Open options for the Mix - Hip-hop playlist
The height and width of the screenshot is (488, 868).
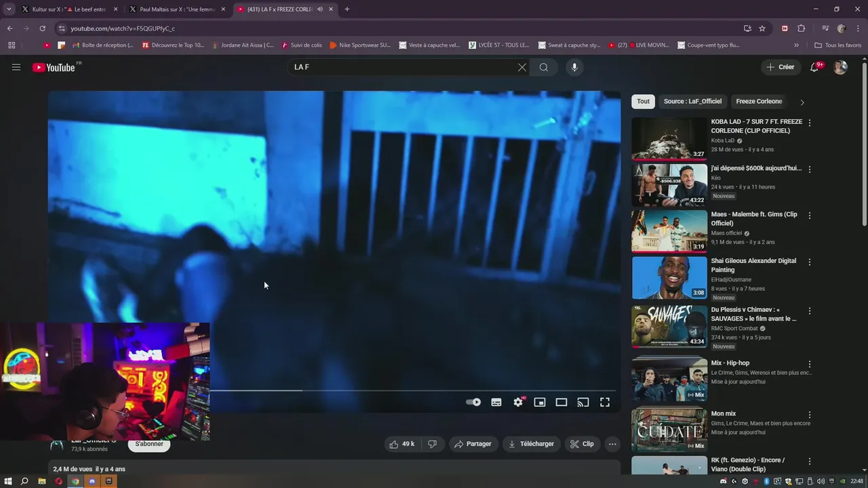coord(809,364)
